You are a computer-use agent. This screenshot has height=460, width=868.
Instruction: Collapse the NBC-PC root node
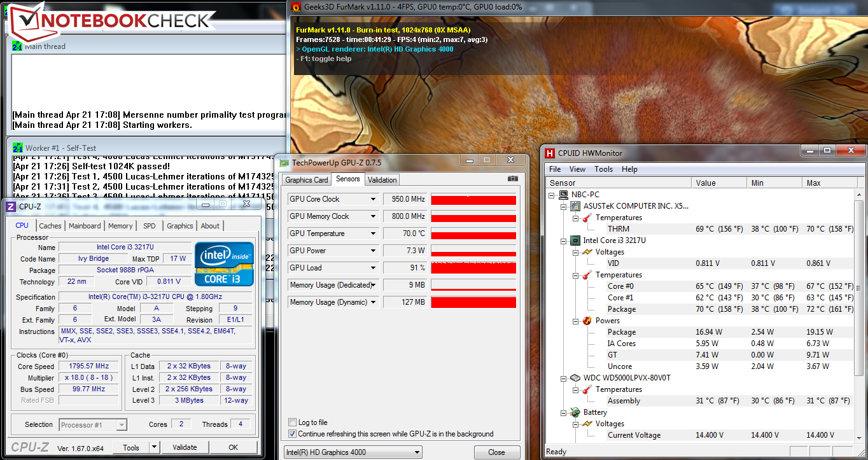point(553,195)
